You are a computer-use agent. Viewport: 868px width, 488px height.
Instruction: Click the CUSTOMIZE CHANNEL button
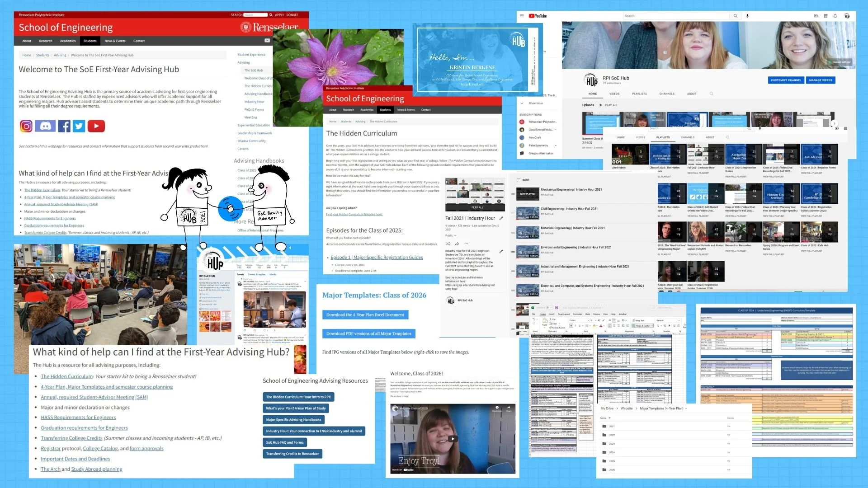[786, 80]
